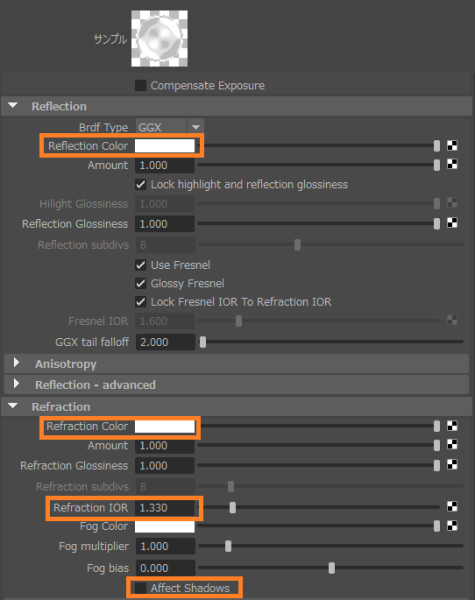This screenshot has width=475, height=600.
Task: Click the Fog Color slider handle
Action: [x=437, y=527]
